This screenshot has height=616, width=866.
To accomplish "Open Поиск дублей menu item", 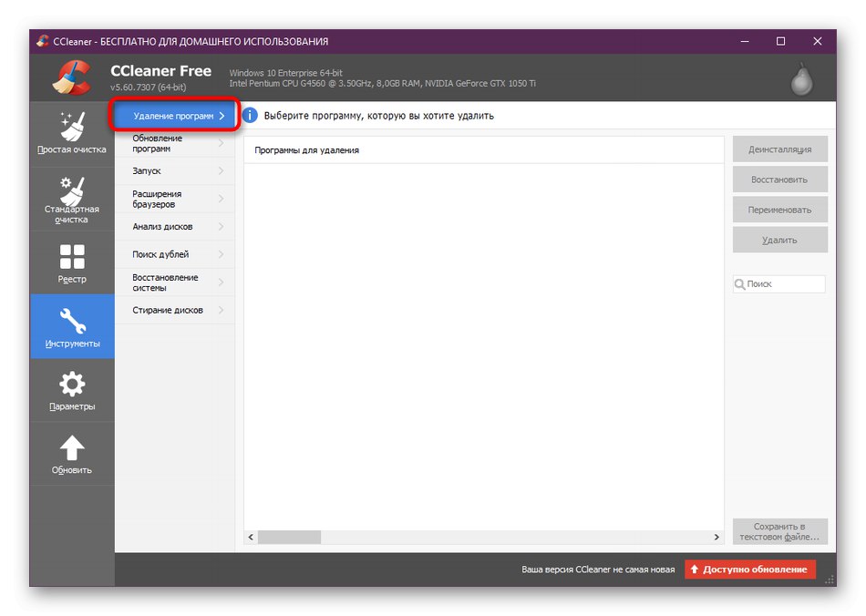I will point(174,254).
